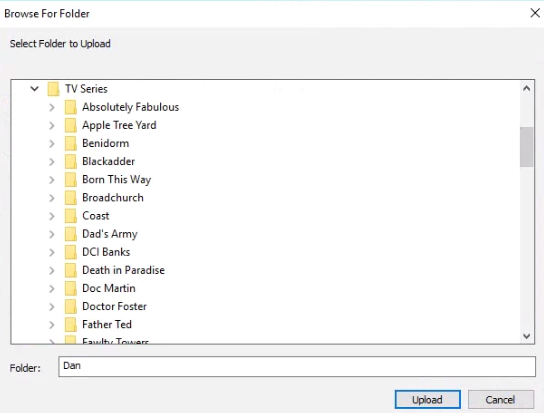Select the Father Ted label
Screen dimensions: 544x413
click(x=107, y=324)
